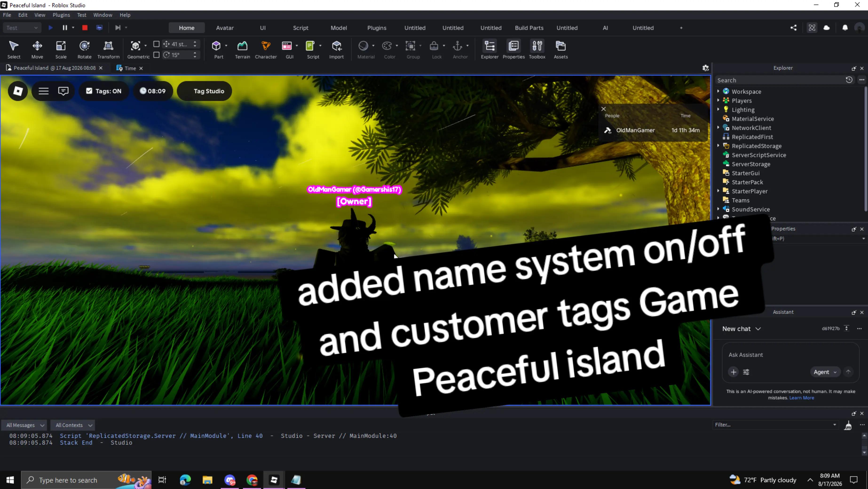Click the Tag Studio button
The image size is (868, 489).
click(x=205, y=91)
